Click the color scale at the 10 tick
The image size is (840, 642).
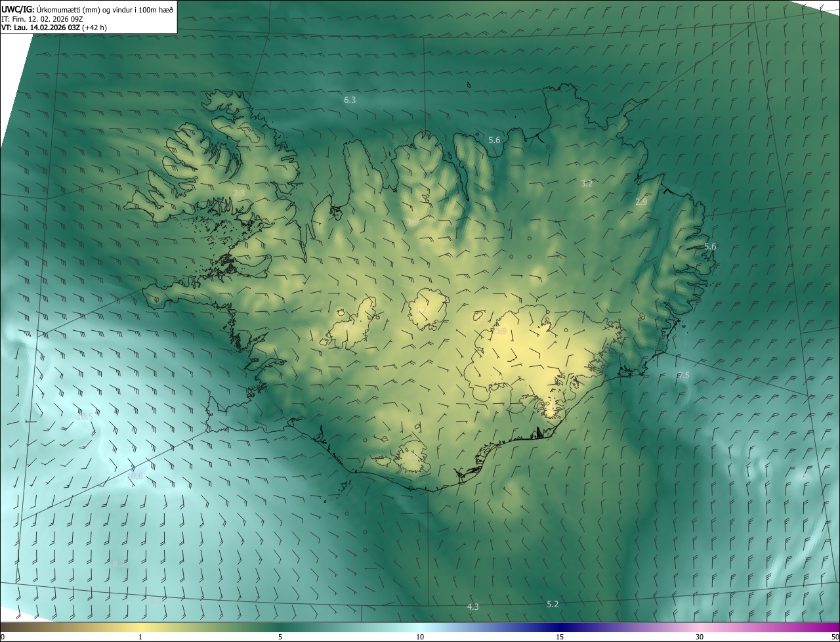[x=420, y=637]
